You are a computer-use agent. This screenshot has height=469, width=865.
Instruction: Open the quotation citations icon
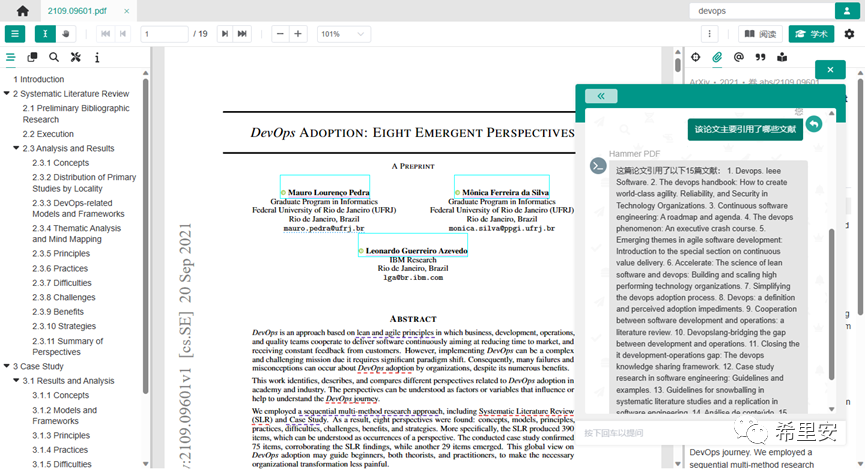point(760,57)
